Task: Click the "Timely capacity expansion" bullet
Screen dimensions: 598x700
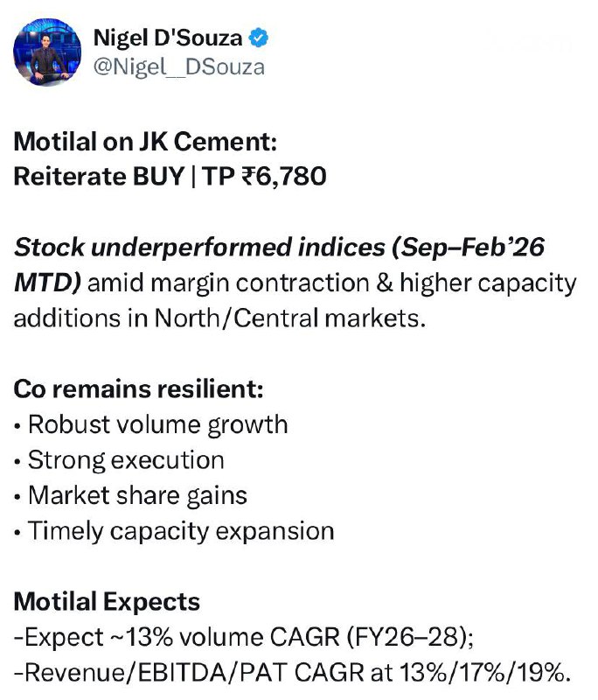Action: point(181,531)
